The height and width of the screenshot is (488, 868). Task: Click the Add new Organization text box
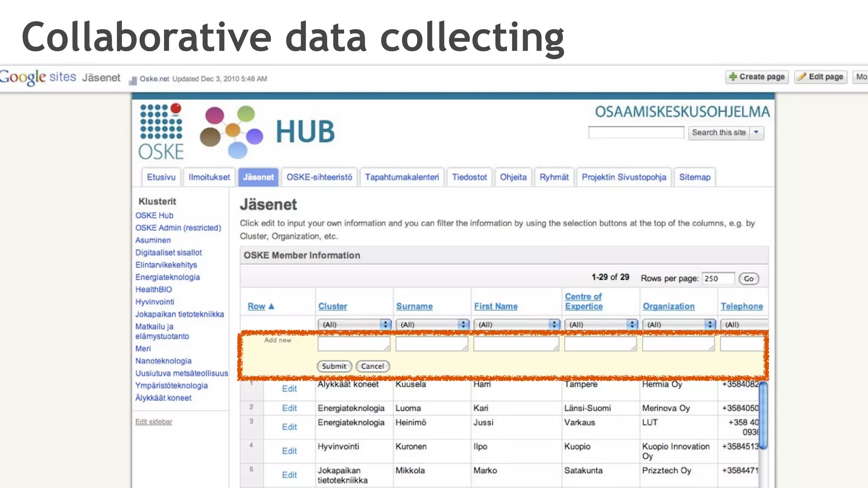click(x=678, y=344)
